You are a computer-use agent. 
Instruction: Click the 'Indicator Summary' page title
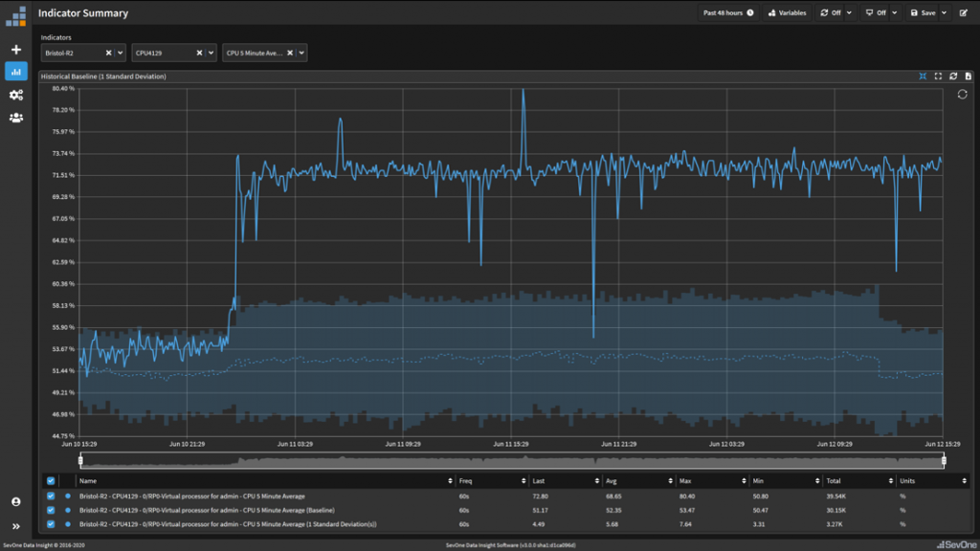(83, 13)
